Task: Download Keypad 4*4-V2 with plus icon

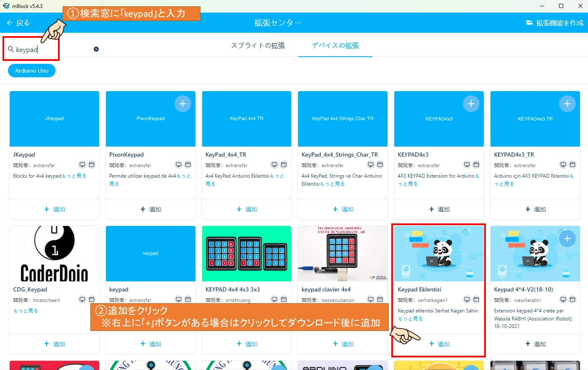Action: coord(567,239)
